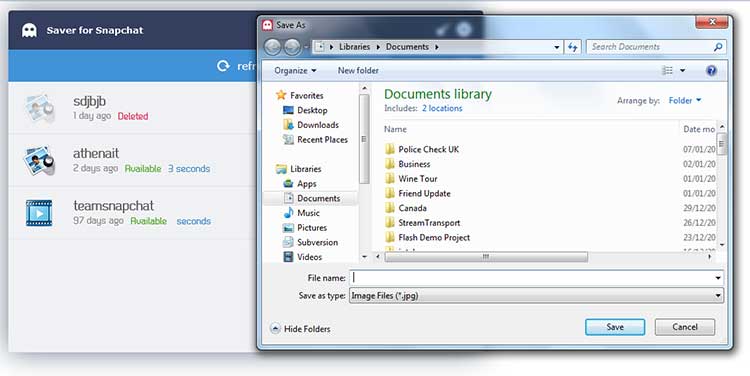Open the File name dropdown arrow
The height and width of the screenshot is (376, 750).
tap(718, 278)
